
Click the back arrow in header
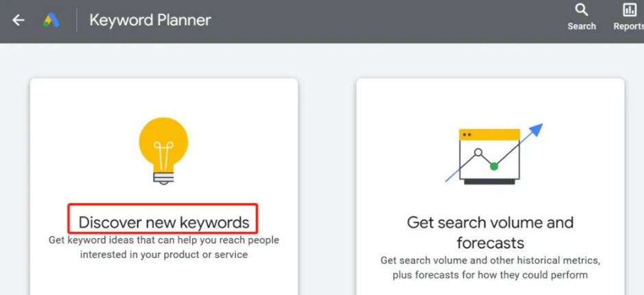click(19, 20)
